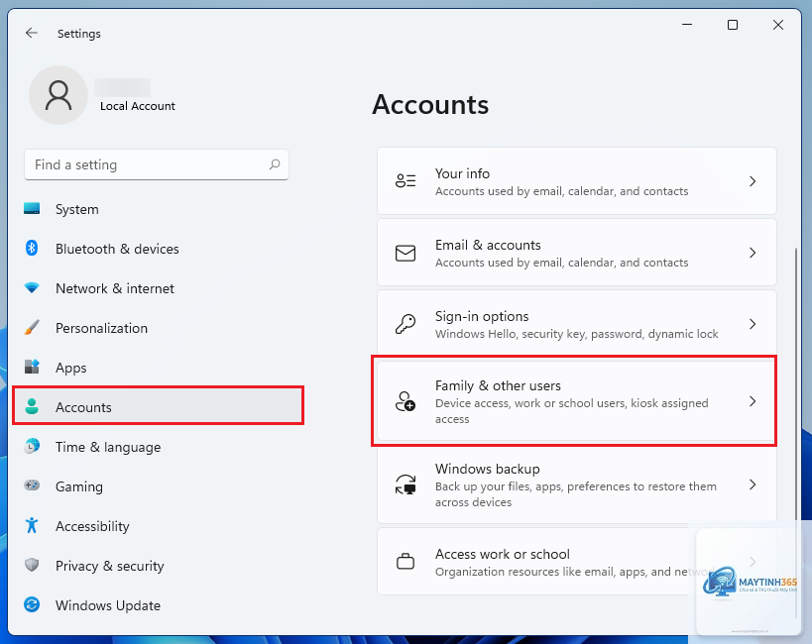Click the Family & other users add-person icon
The width and height of the screenshot is (812, 644).
(406, 401)
